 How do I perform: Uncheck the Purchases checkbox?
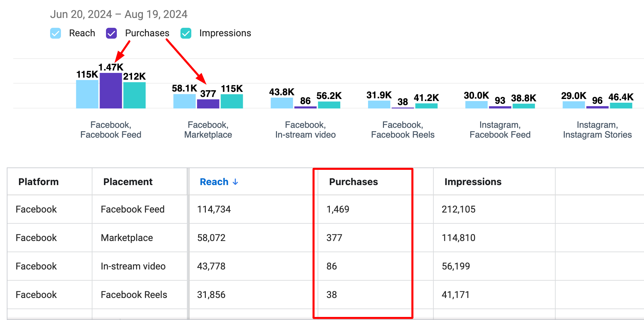111,33
